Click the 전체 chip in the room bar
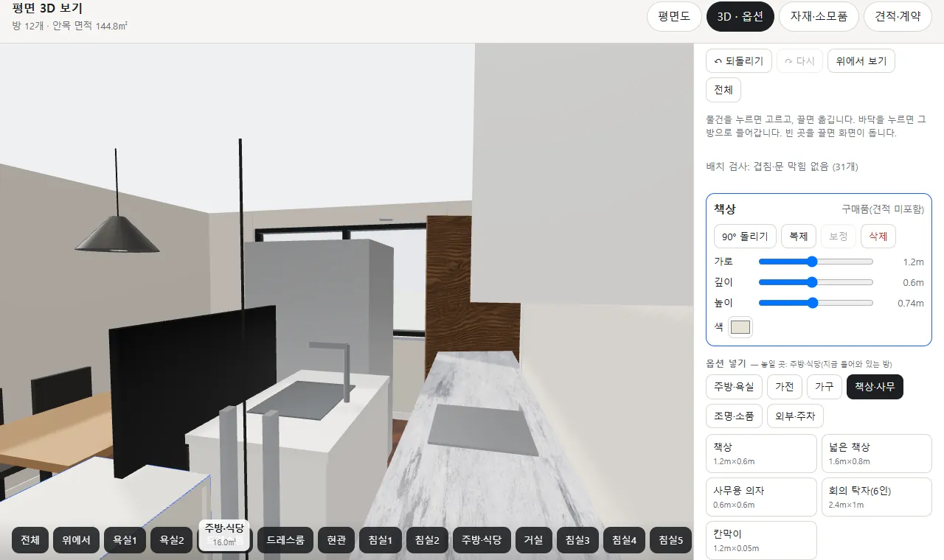This screenshot has height=560, width=944. tap(30, 540)
